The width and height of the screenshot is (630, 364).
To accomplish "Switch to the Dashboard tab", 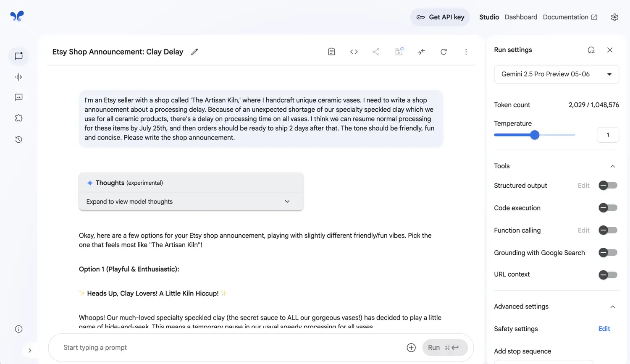I will 521,17.
